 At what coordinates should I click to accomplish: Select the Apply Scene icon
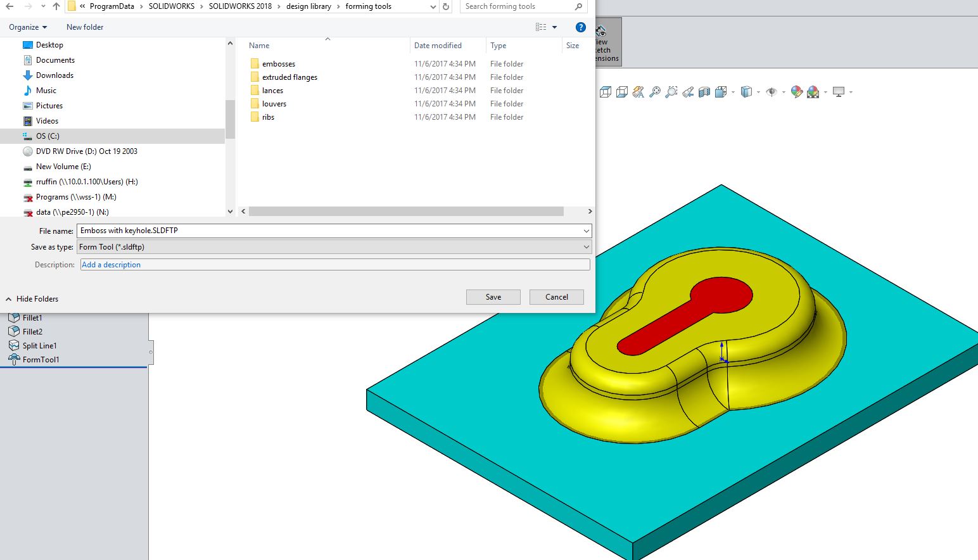coord(813,91)
